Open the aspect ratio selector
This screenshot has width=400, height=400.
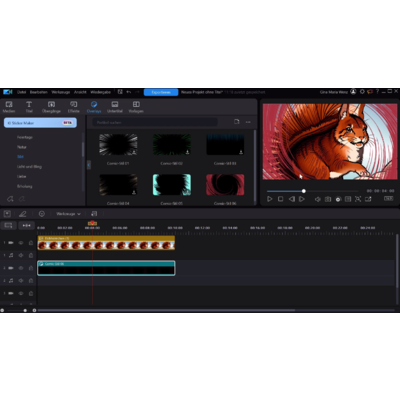(388, 198)
